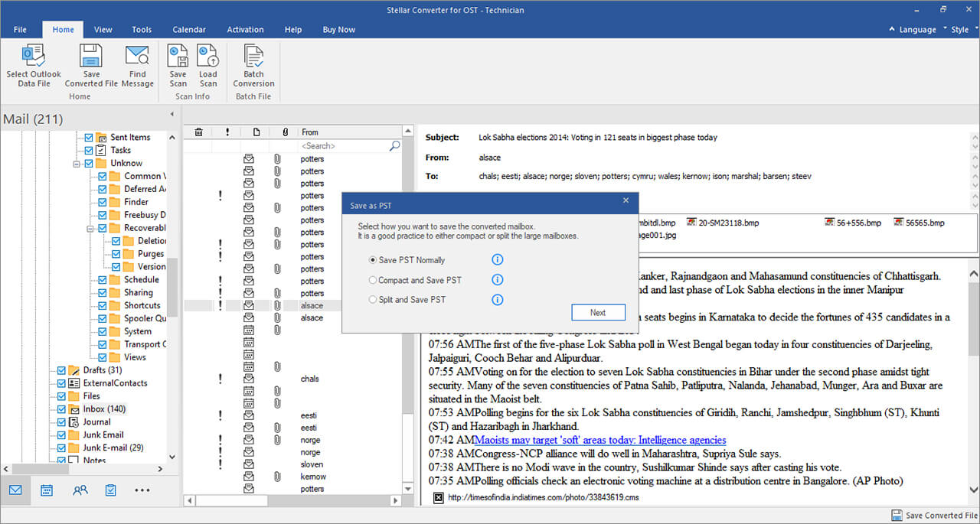
Task: Select the Split and Save PST option
Action: (x=374, y=300)
